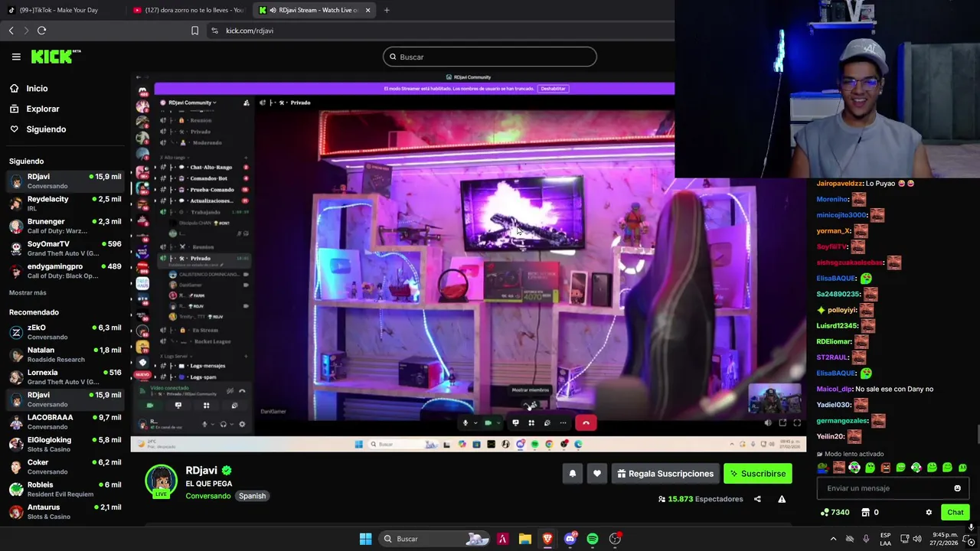Open the emoji picker in chat box
Screen dimensions: 980x551
click(x=957, y=488)
